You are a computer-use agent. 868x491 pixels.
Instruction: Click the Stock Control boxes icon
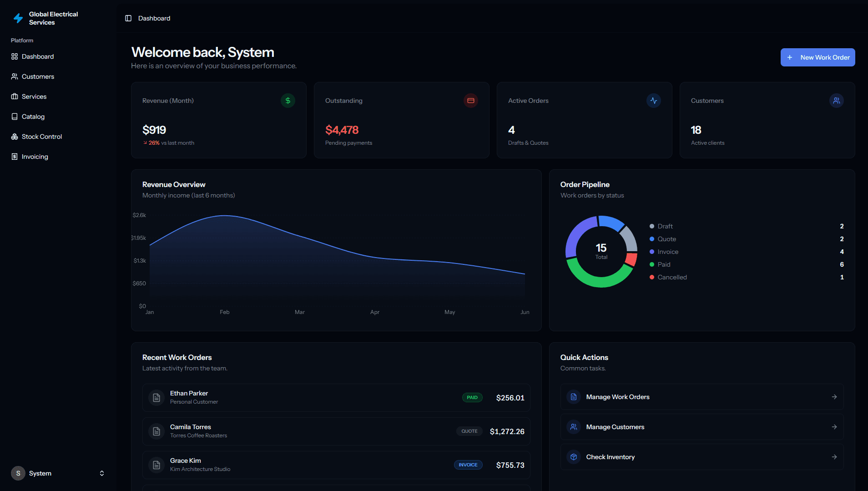click(15, 137)
